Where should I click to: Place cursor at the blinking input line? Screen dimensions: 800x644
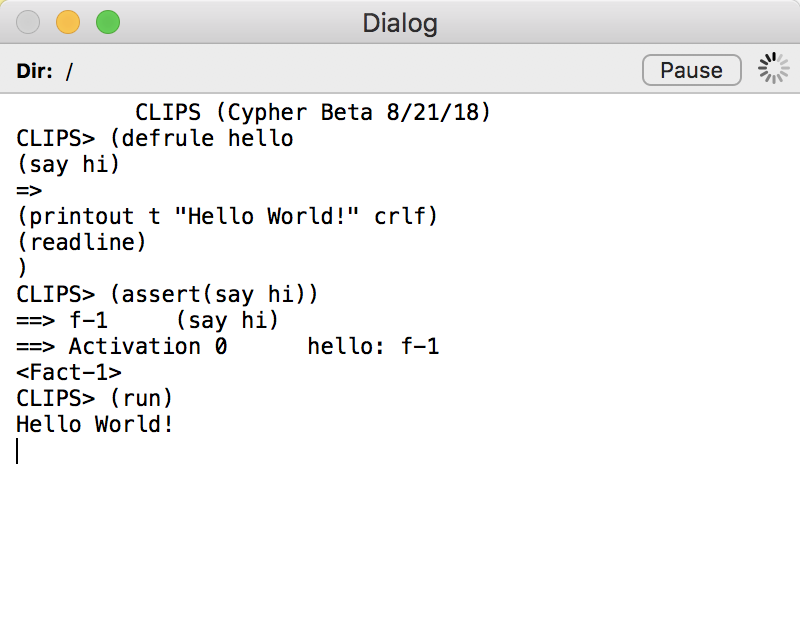coord(17,451)
